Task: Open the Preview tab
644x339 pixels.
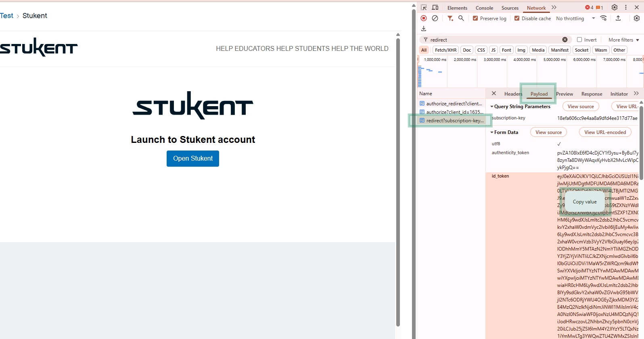Action: tap(565, 94)
